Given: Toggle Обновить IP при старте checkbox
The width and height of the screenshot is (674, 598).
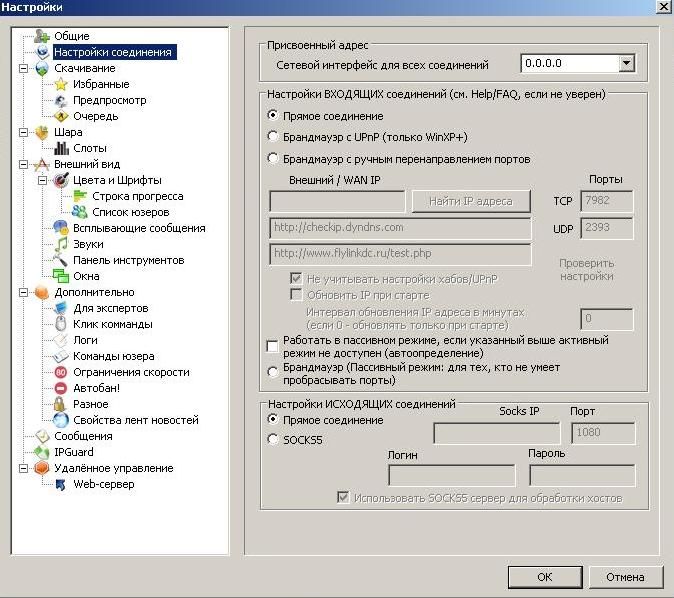Looking at the screenshot, I should (296, 294).
